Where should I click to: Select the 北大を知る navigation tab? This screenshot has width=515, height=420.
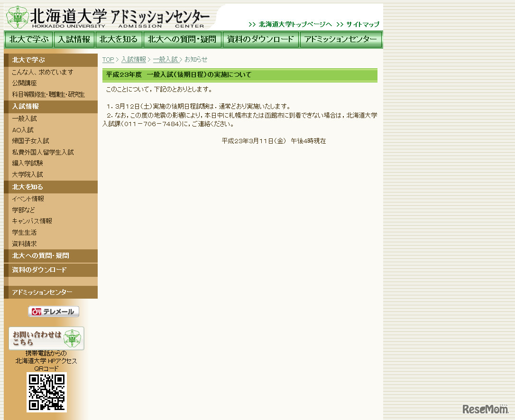119,40
